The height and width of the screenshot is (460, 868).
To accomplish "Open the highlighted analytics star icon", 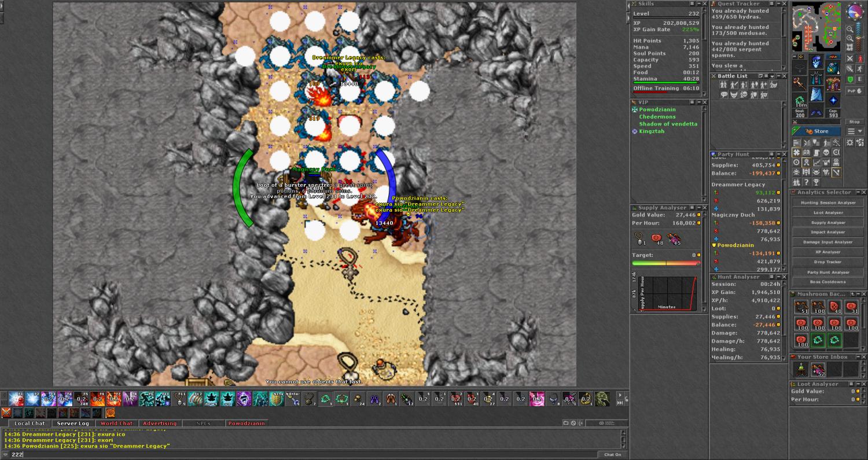I will click(796, 152).
